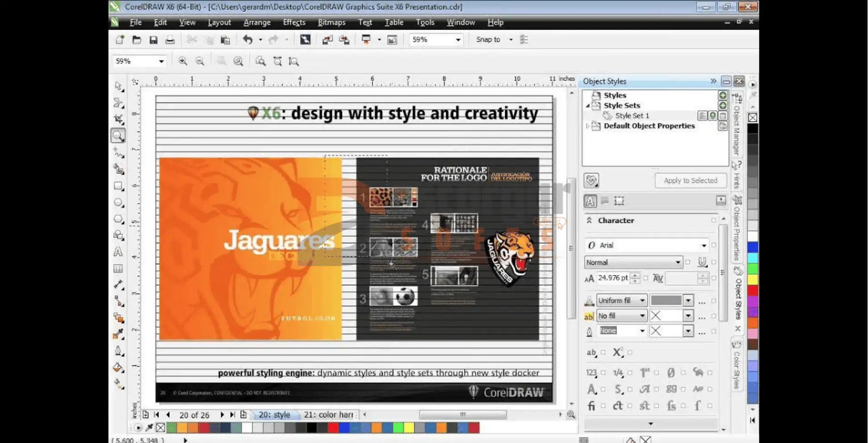
Task: Select the Ellipse tool in the toolbox
Action: 118,202
